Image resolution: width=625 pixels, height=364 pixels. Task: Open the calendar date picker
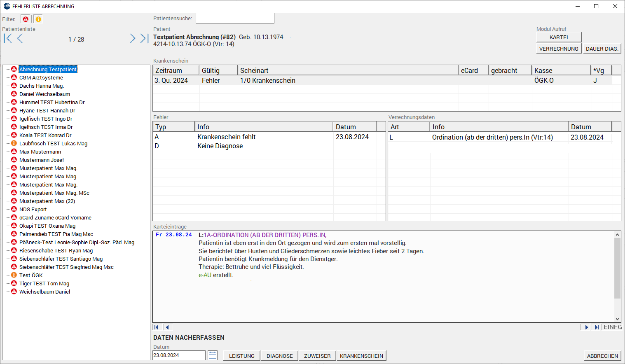tap(213, 355)
